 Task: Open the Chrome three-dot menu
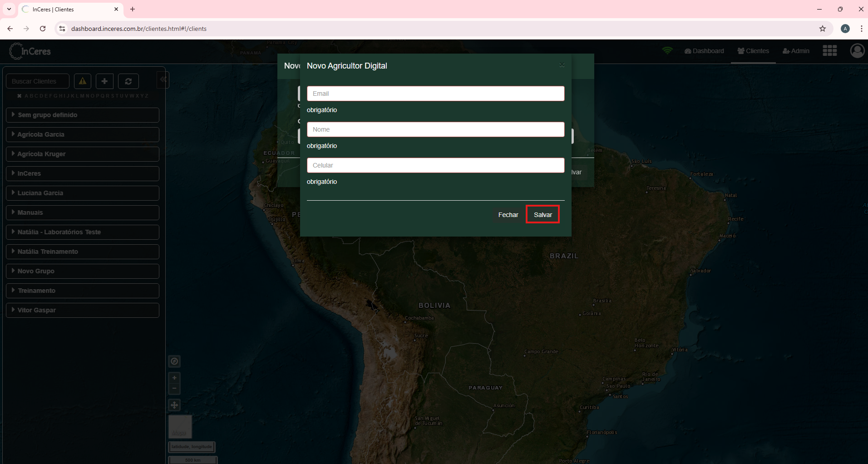(861, 29)
